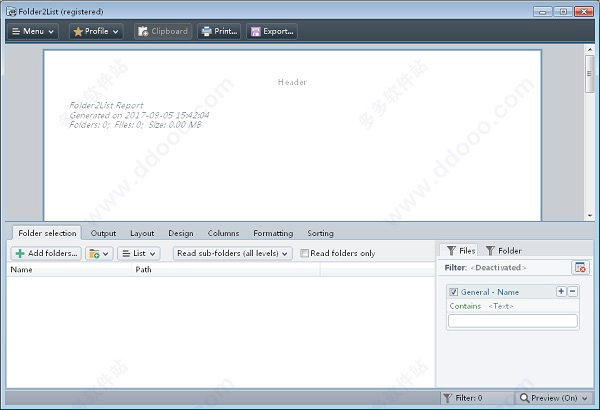
Task: Click the Print... button
Action: [219, 31]
